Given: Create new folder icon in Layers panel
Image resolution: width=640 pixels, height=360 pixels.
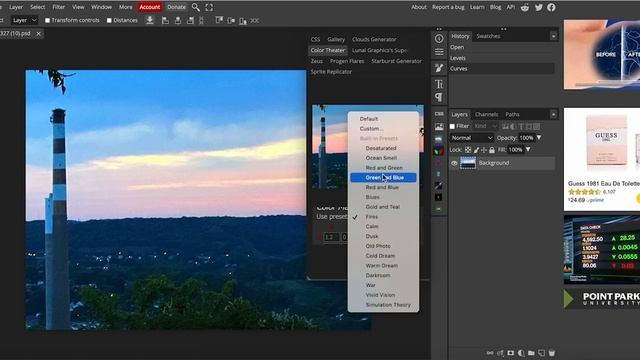Looking at the screenshot, I should coord(531,353).
